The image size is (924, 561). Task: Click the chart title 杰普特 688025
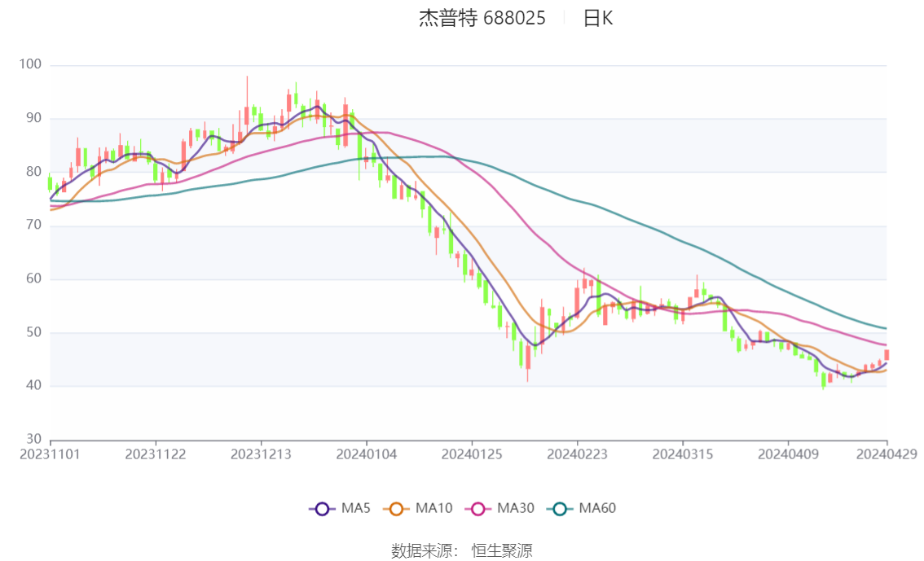[x=482, y=18]
